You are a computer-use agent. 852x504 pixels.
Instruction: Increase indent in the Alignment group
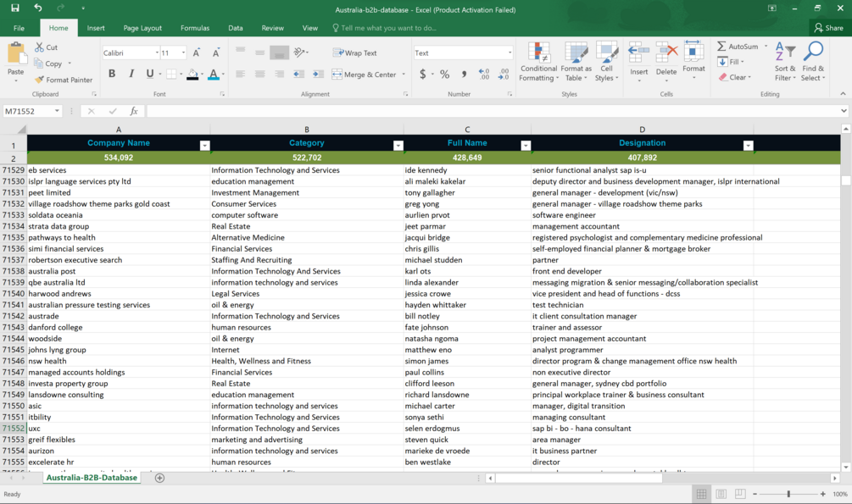(x=319, y=75)
